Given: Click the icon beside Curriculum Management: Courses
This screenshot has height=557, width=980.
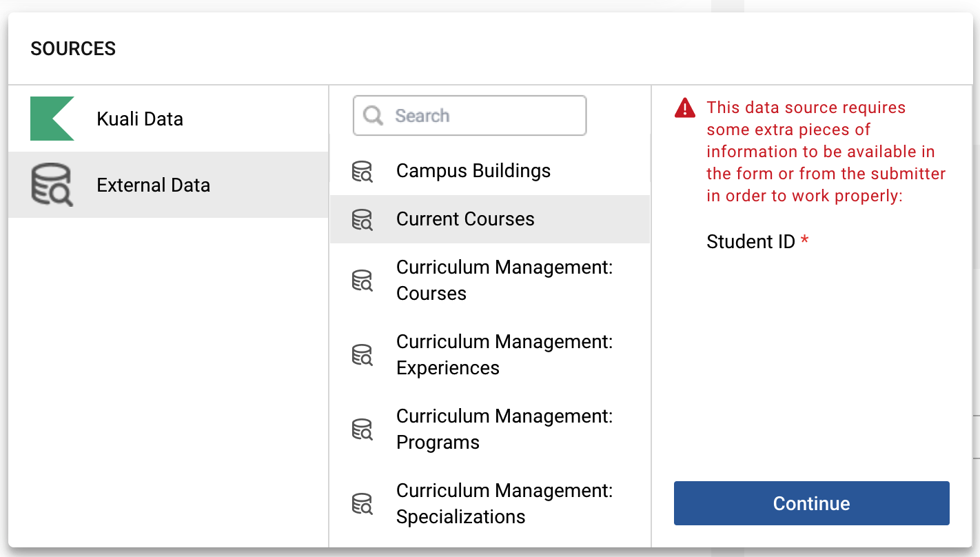Looking at the screenshot, I should click(x=362, y=281).
